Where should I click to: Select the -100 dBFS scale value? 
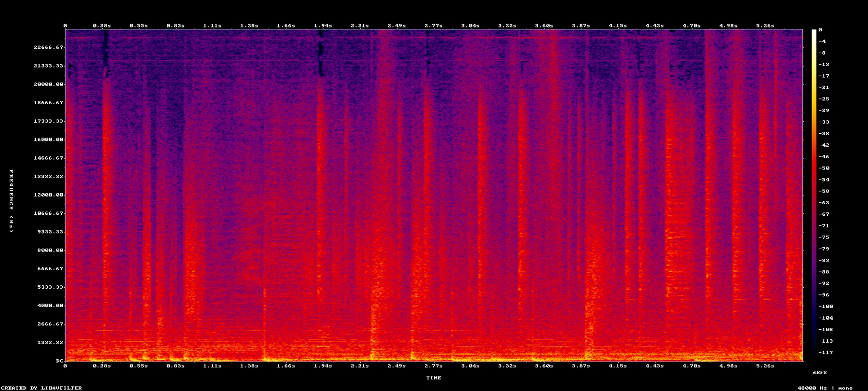(826, 307)
